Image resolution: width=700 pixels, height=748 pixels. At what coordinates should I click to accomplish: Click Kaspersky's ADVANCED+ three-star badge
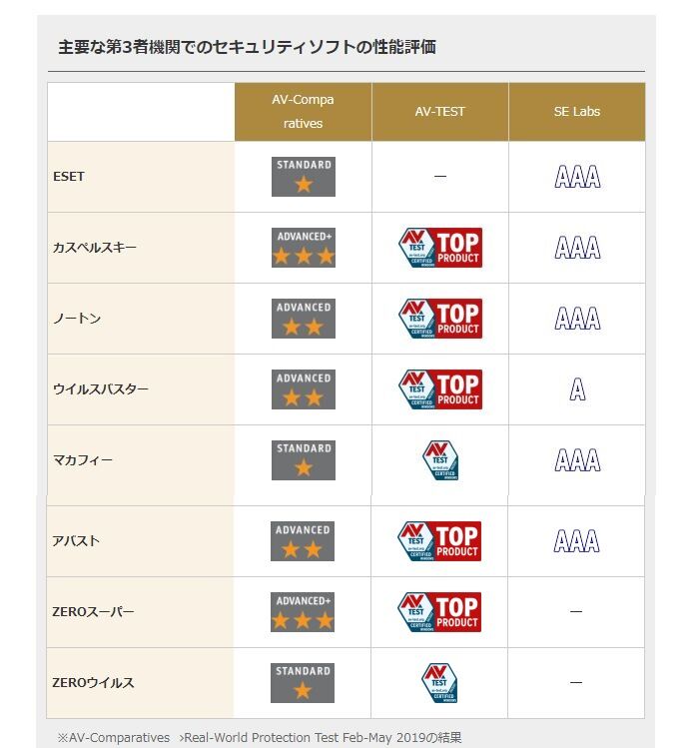click(x=304, y=248)
